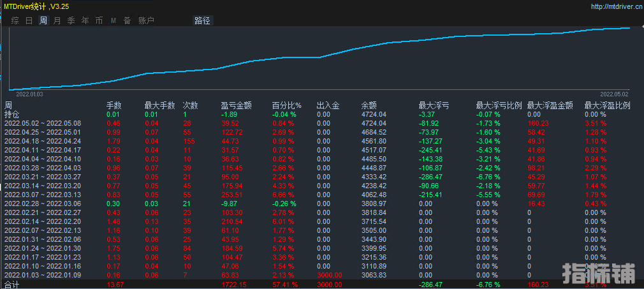Switch to 季 (quarterly) view
The height and width of the screenshot is (289, 644).
(71, 20)
